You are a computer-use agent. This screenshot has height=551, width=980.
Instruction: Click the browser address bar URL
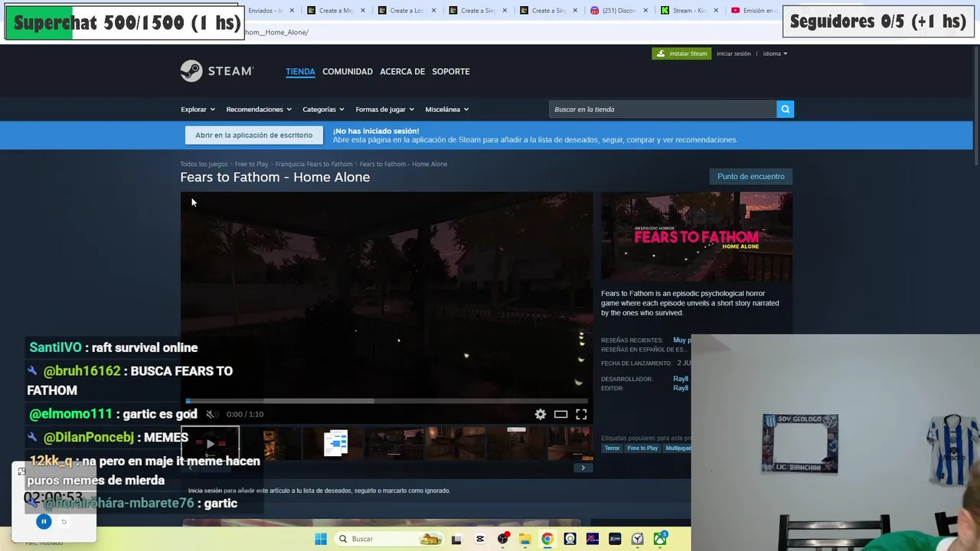(x=278, y=32)
